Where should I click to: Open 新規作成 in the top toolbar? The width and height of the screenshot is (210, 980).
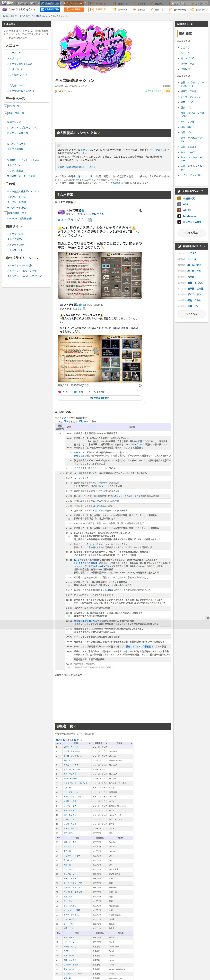tap(139, 9)
